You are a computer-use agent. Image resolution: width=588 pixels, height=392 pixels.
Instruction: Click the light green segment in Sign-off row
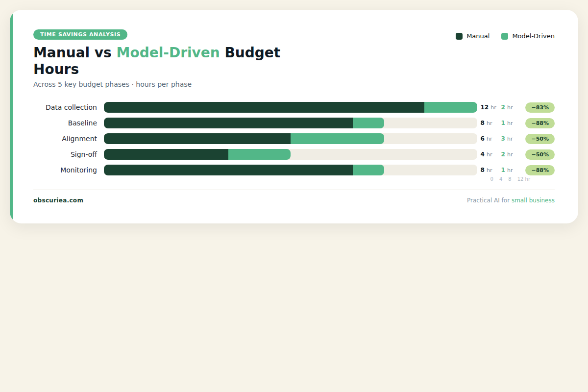(x=259, y=154)
